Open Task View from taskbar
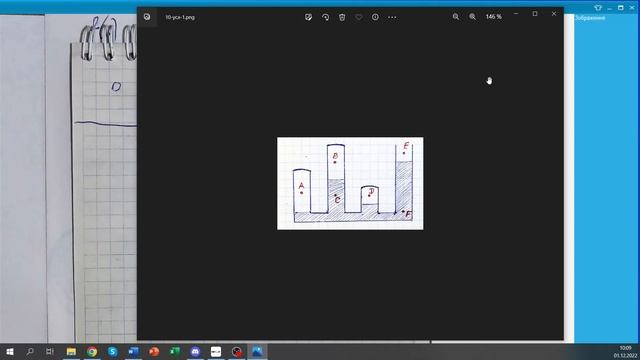The height and width of the screenshot is (360, 640). coord(50,351)
